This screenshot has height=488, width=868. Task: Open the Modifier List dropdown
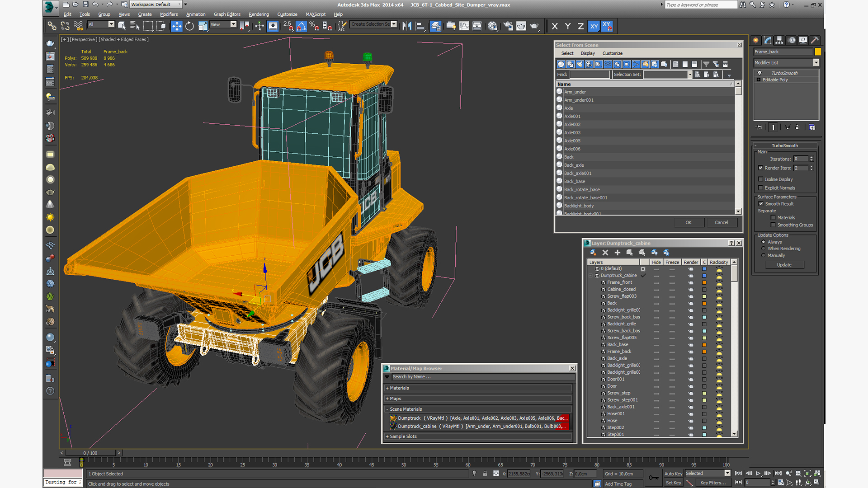[816, 62]
